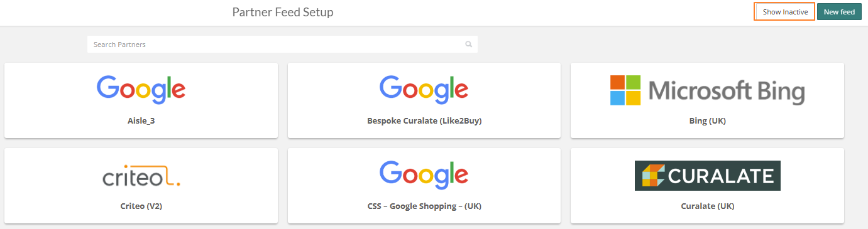Toggle Show Inactive feeds
868x229 pixels.
click(x=784, y=12)
